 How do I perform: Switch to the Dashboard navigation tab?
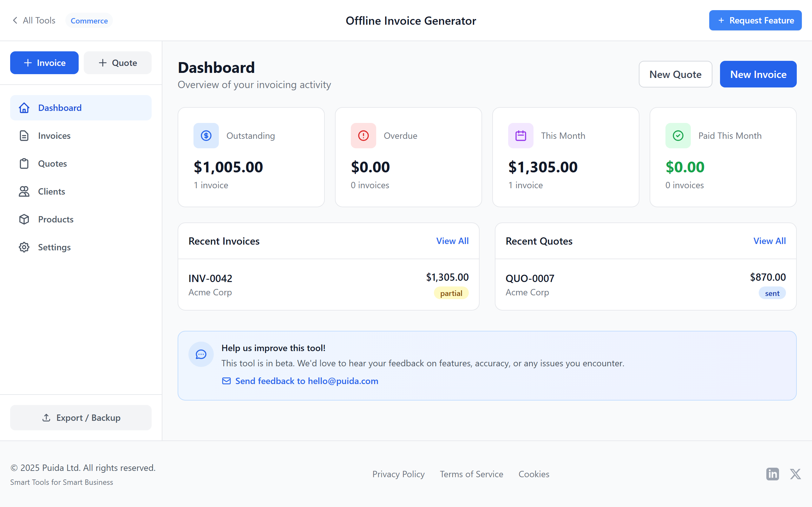click(60, 108)
